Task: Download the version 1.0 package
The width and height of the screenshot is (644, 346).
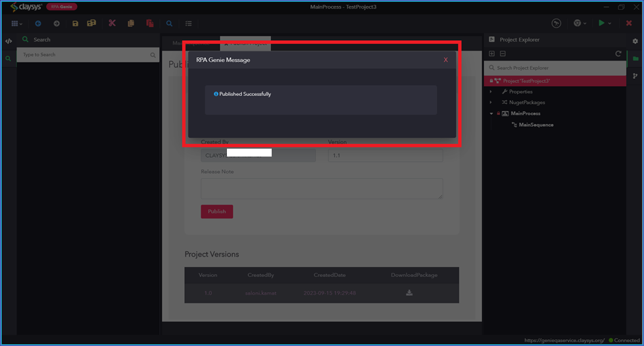Action: (x=409, y=293)
